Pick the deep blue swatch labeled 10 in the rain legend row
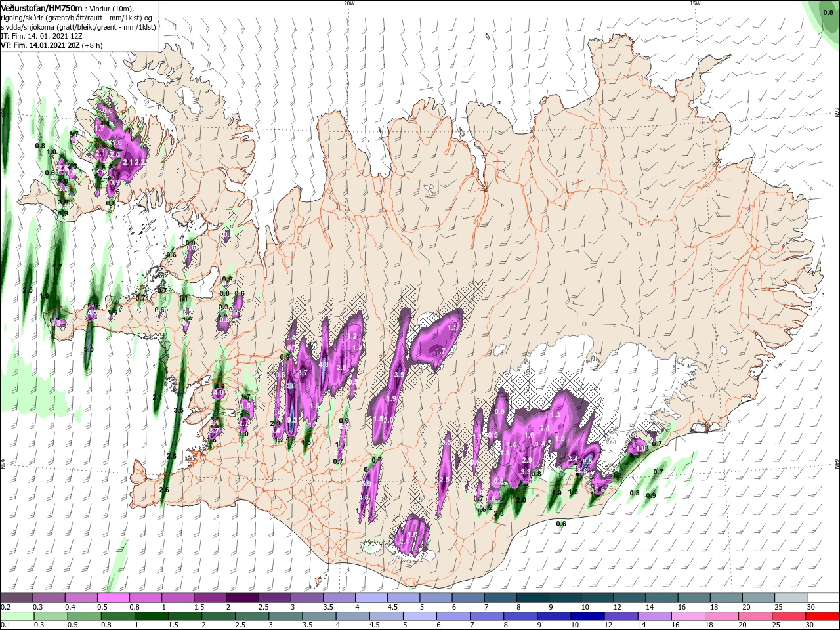840x630 pixels. [x=588, y=616]
